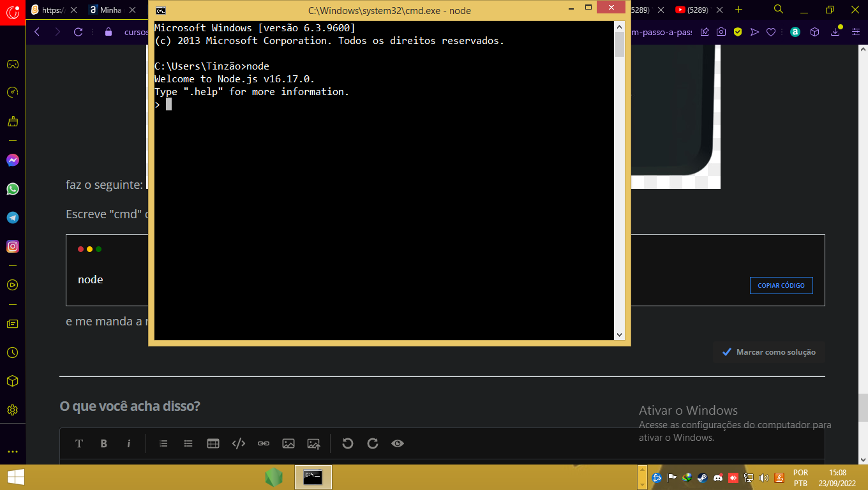Open the extensions cube in the address bar

pyautogui.click(x=814, y=32)
